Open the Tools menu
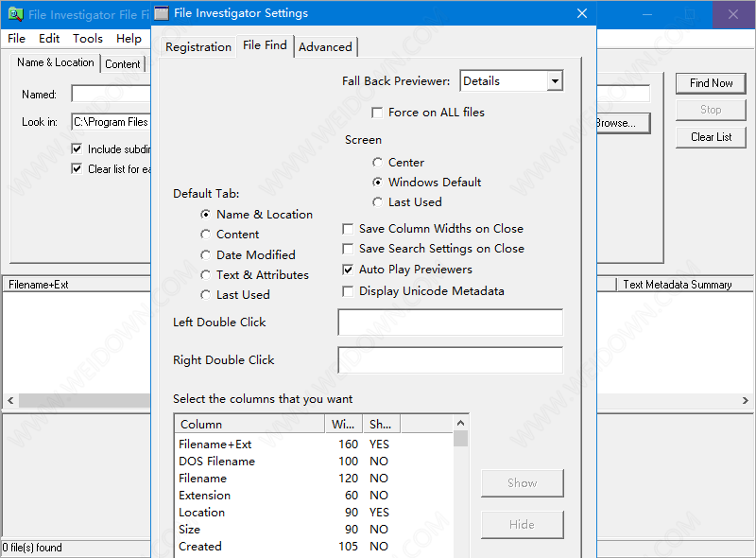Viewport: 756px width, 558px height. 88,39
